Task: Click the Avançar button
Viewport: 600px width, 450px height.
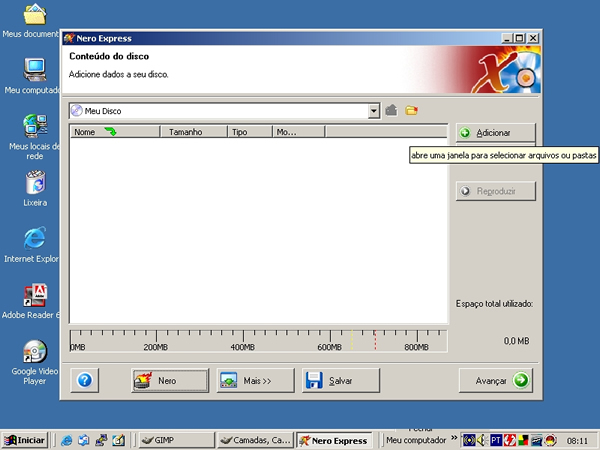Action: (496, 380)
